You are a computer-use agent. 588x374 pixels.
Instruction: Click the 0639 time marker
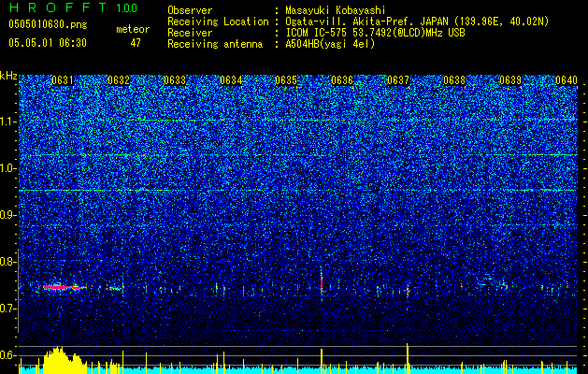[510, 80]
